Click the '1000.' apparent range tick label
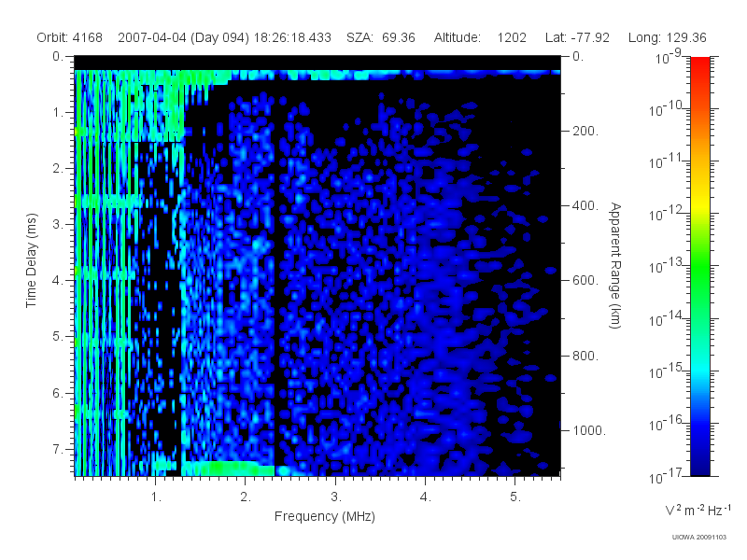Viewport: 747px width, 560px height. tap(589, 430)
